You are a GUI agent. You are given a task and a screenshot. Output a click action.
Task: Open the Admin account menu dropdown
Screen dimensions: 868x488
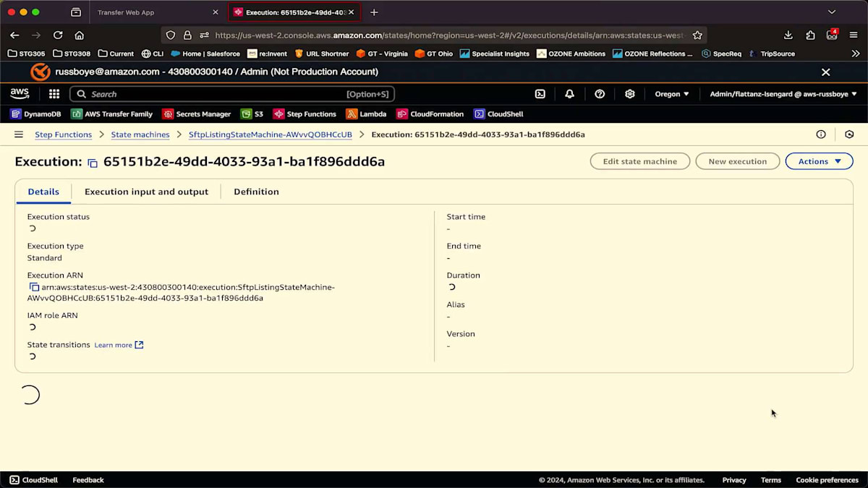(x=783, y=94)
